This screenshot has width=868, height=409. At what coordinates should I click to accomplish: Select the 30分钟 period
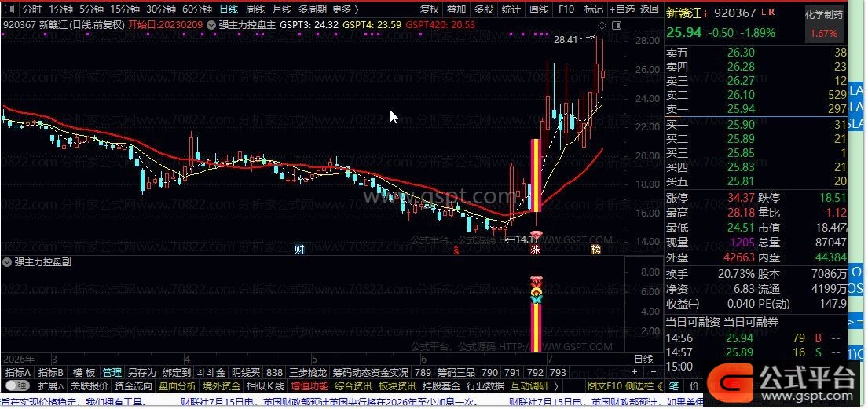click(x=160, y=9)
